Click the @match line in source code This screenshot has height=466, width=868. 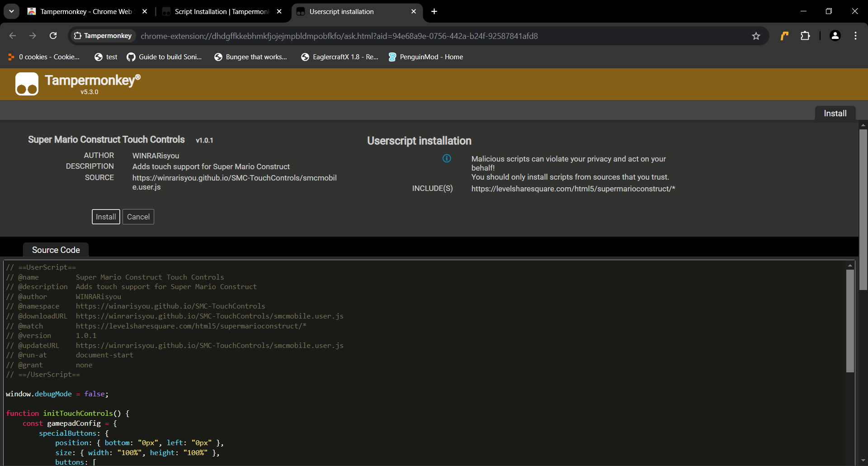[156, 326]
